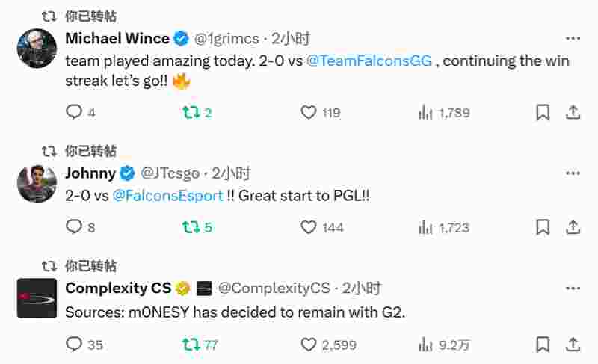This screenshot has height=364, width=598.
Task: Open Complexity CS profile avatar
Action: [37, 298]
